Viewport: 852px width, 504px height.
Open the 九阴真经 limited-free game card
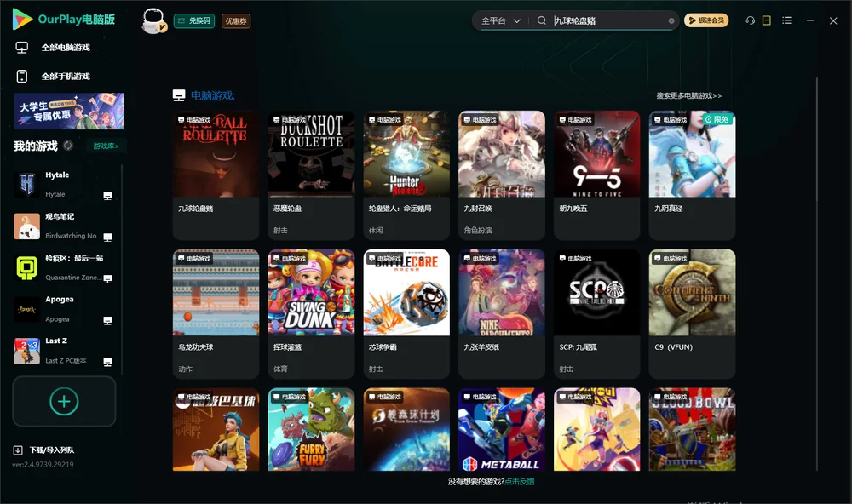692,175
